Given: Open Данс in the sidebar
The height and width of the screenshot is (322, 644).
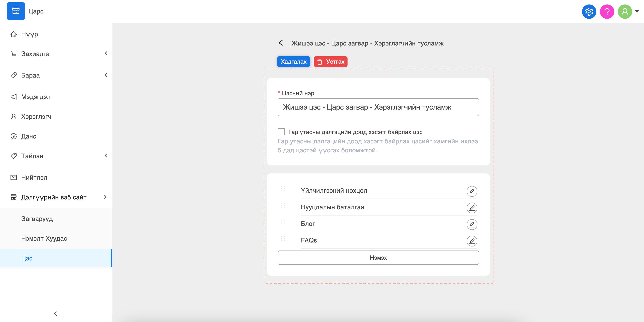Looking at the screenshot, I should pos(56,136).
